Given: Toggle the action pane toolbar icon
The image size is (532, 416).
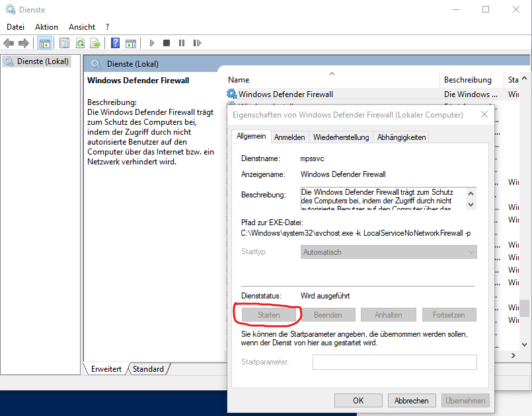Looking at the screenshot, I should [x=131, y=43].
